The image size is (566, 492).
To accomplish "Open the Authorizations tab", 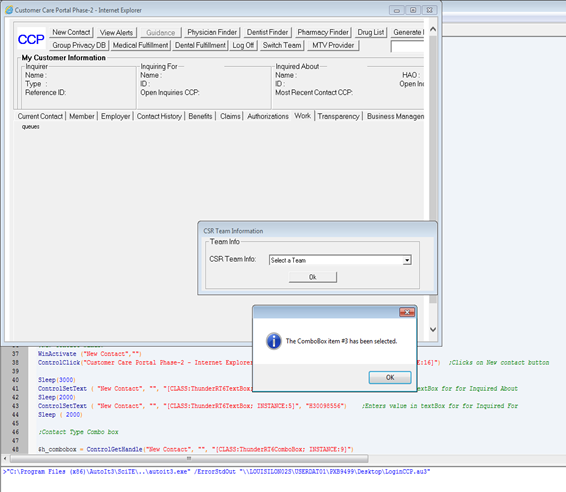I will [268, 116].
